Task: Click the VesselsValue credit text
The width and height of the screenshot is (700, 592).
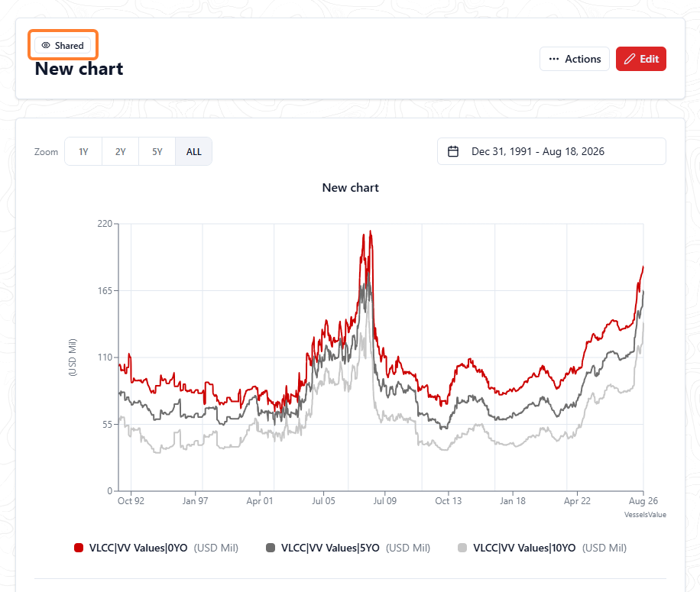Action: [645, 515]
